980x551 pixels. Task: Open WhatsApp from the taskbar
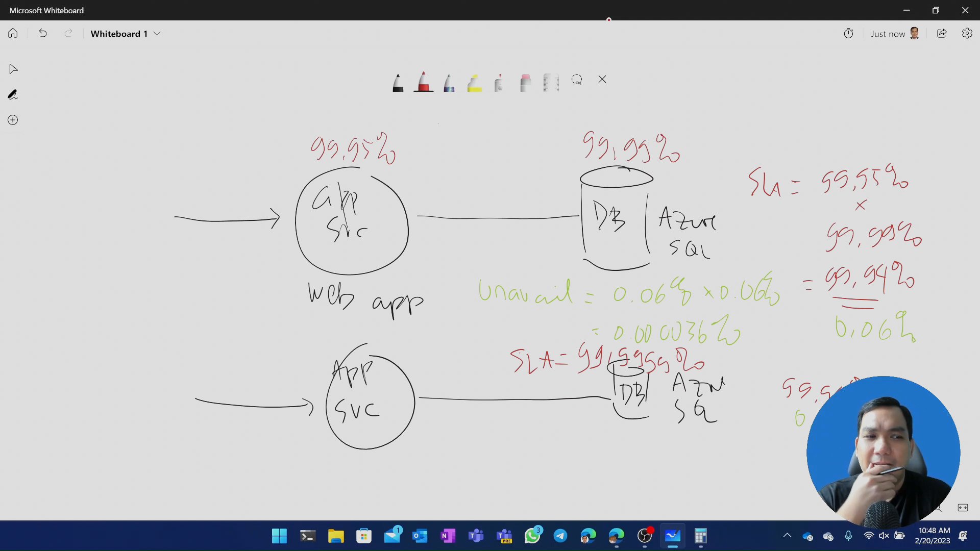[x=532, y=535]
